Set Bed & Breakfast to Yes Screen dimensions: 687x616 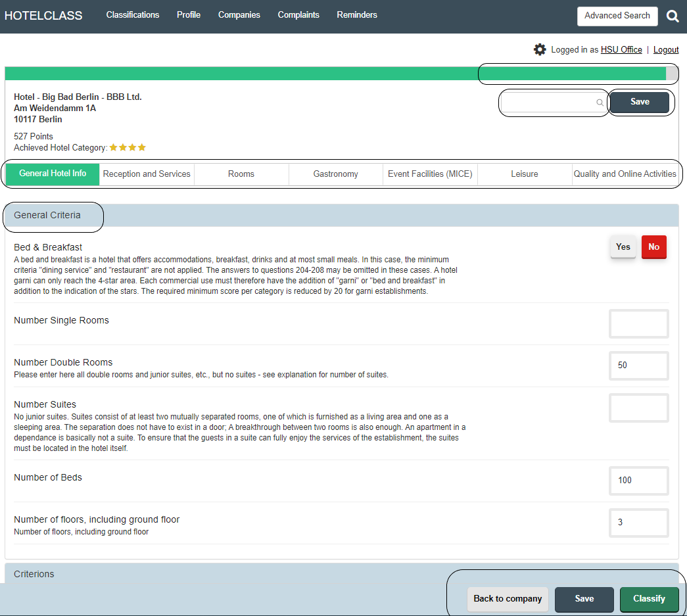pos(623,247)
